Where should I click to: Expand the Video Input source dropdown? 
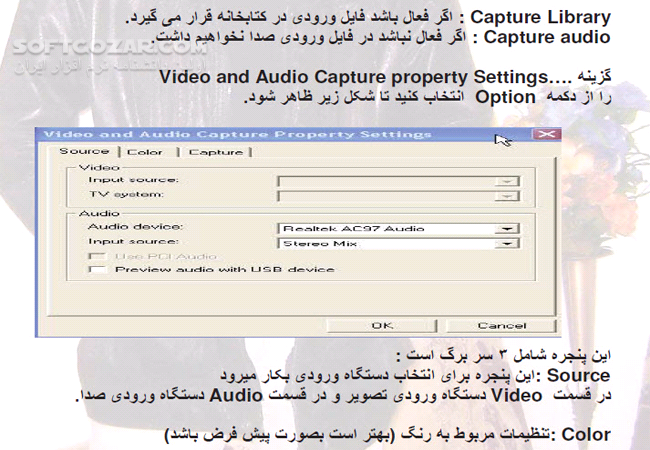tap(507, 181)
